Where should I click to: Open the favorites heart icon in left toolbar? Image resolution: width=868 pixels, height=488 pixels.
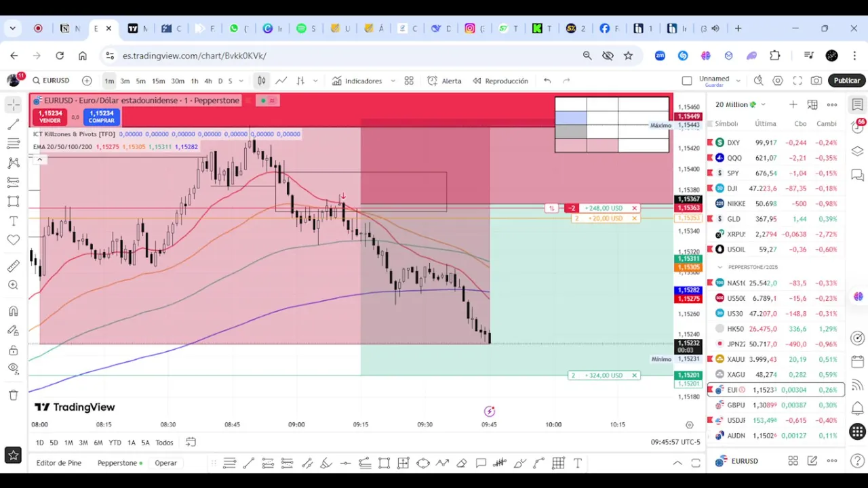click(13, 240)
